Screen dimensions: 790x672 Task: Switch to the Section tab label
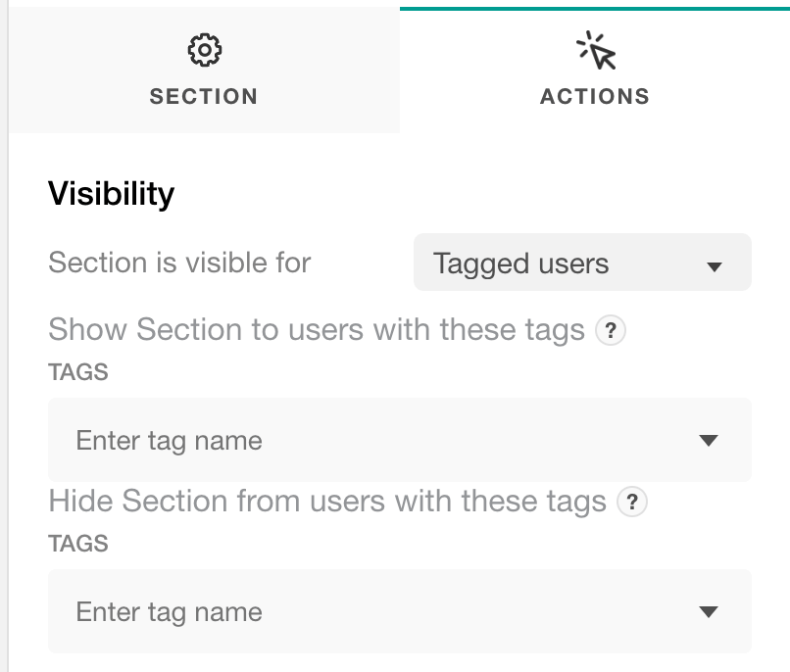[204, 96]
